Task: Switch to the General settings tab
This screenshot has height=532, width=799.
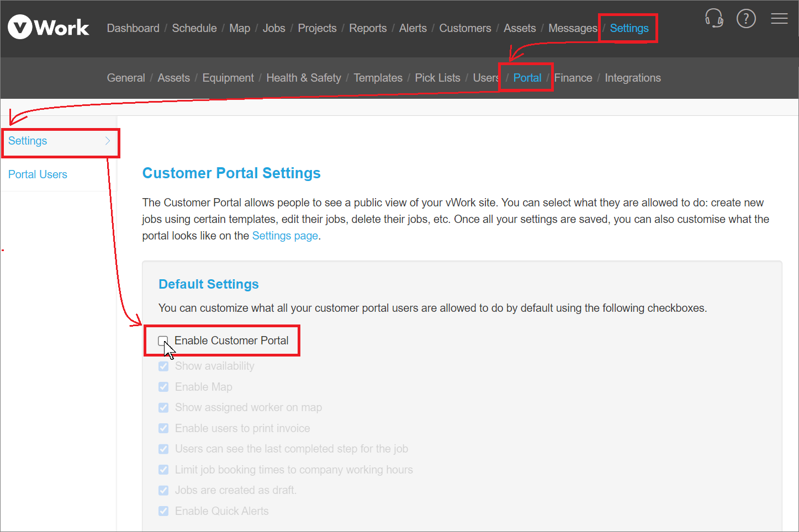Action: point(126,78)
